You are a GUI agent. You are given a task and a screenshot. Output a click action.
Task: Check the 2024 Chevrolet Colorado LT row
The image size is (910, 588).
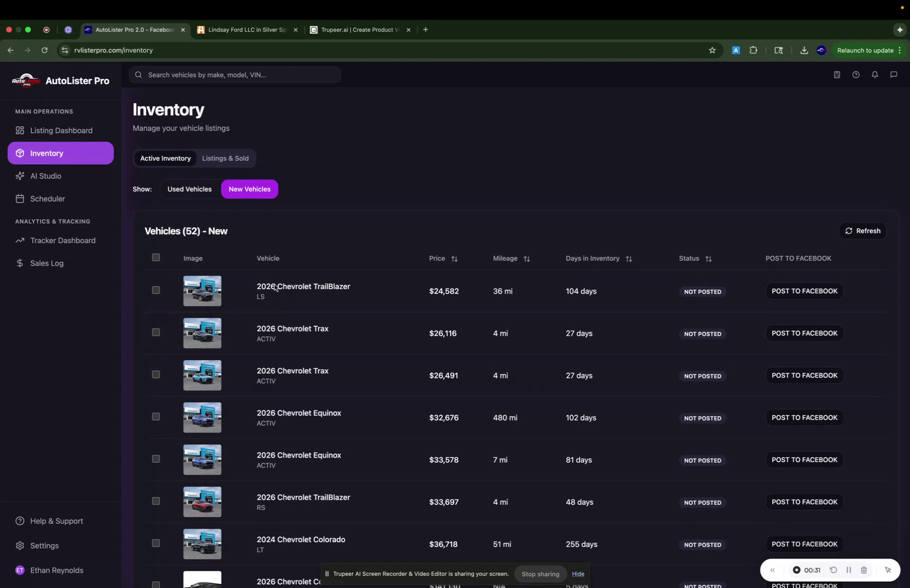(155, 543)
